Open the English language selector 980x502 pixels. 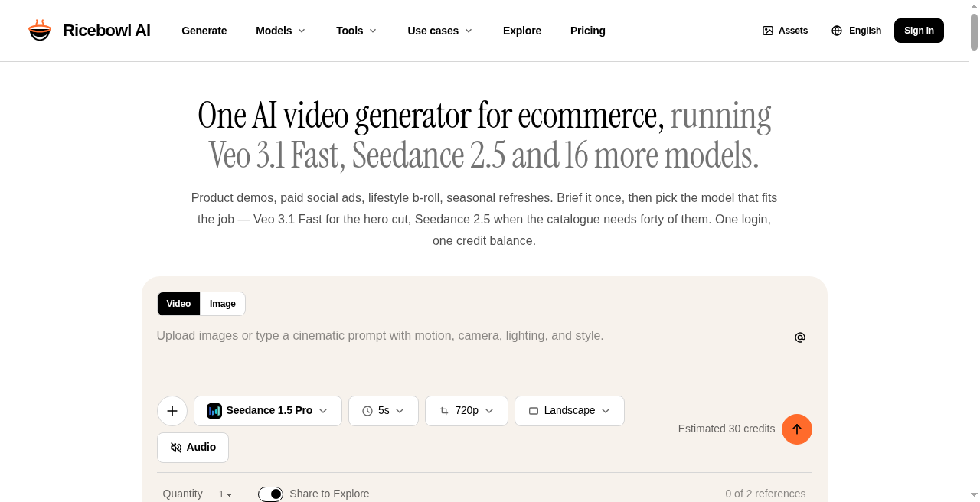856,31
